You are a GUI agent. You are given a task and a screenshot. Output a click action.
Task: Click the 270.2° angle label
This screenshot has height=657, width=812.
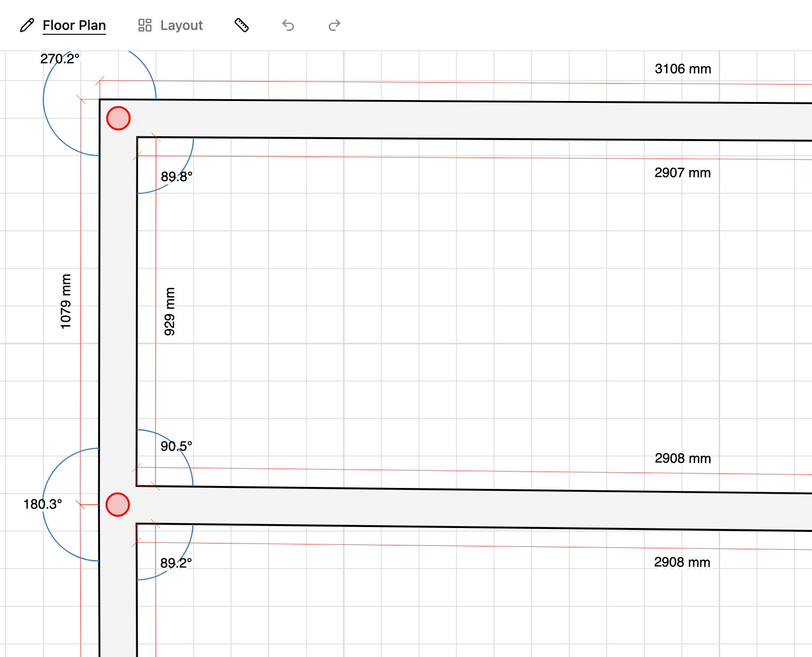(60, 58)
